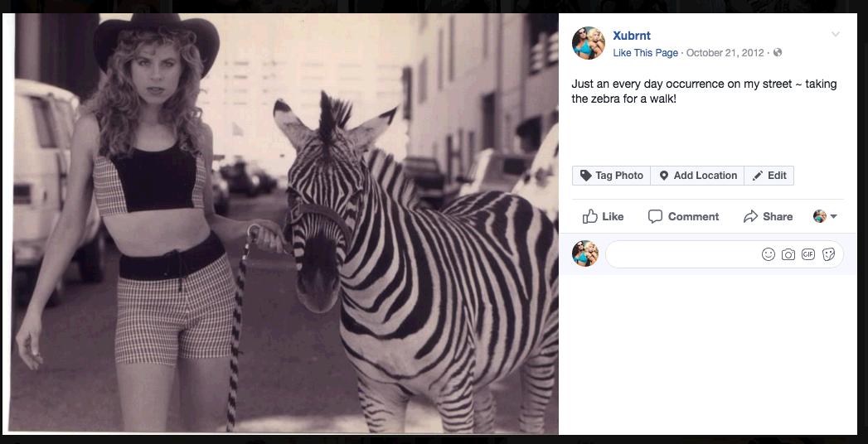Insert an emoji with the smiley icon

click(x=769, y=254)
